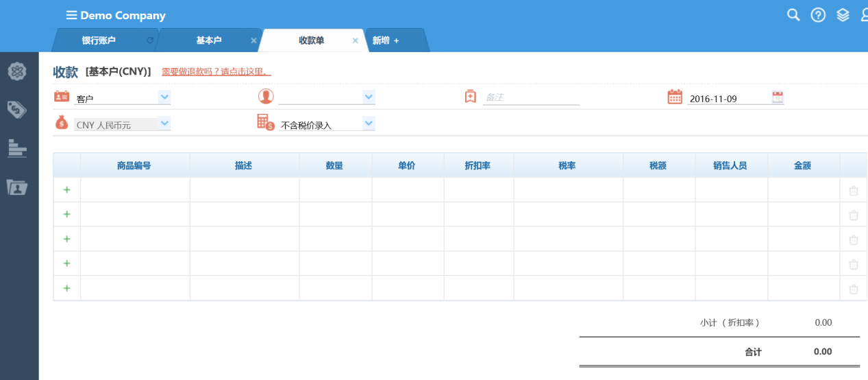Add a line with second row plus icon
This screenshot has width=868, height=380.
tap(66, 215)
